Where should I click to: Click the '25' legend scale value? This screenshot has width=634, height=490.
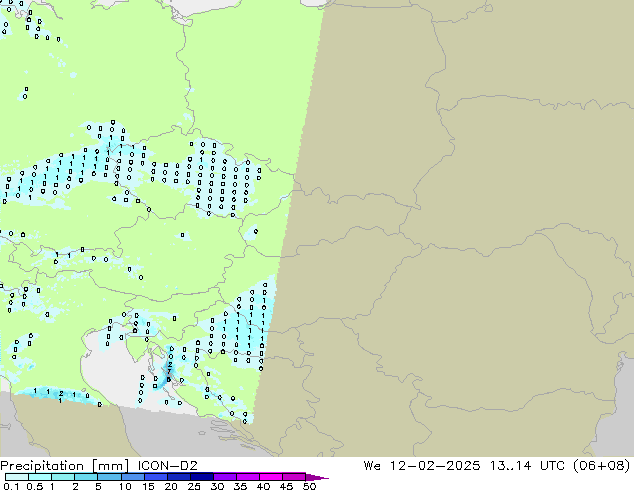(x=194, y=486)
